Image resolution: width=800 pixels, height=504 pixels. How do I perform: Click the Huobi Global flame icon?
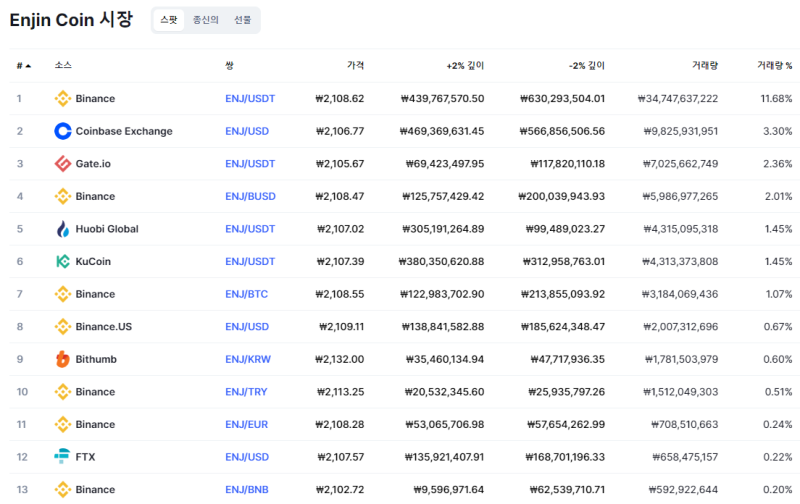point(63,229)
